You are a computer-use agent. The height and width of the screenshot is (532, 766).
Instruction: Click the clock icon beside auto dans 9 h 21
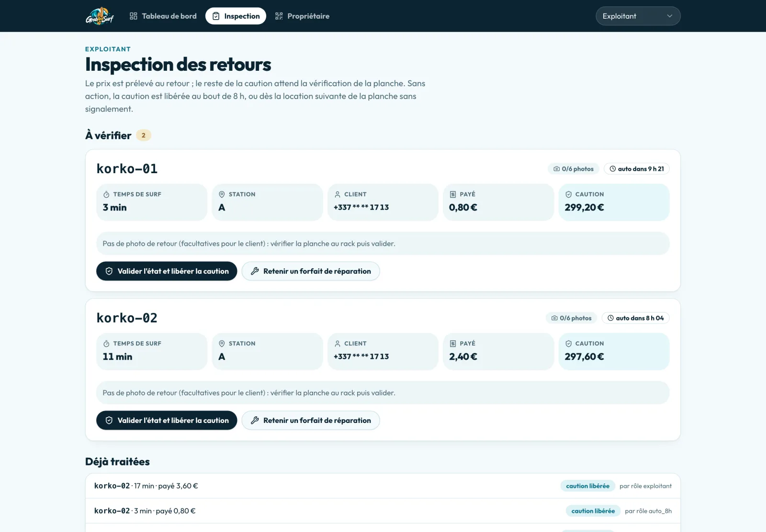point(612,169)
